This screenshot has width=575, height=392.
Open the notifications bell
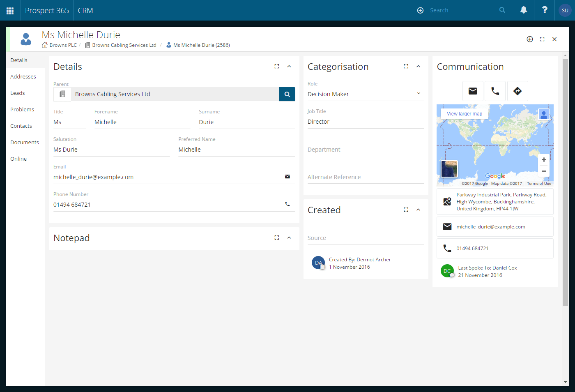click(523, 10)
